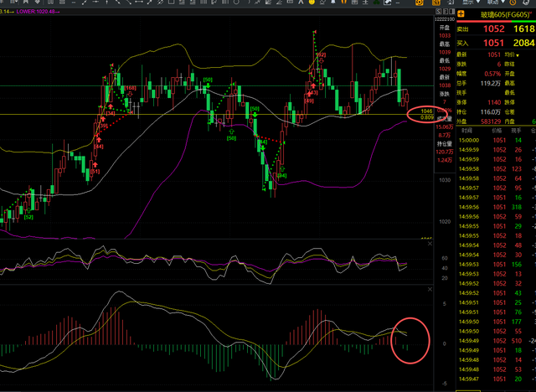Click the 116.0万 open interest value
Screen dimensions: 536x392
click(491, 112)
